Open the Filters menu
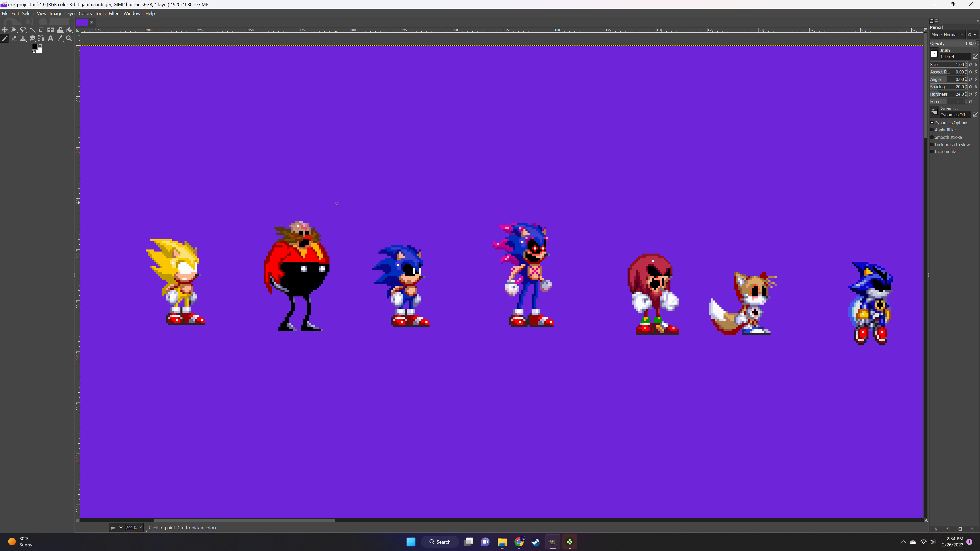The height and width of the screenshot is (551, 980). pos(115,13)
